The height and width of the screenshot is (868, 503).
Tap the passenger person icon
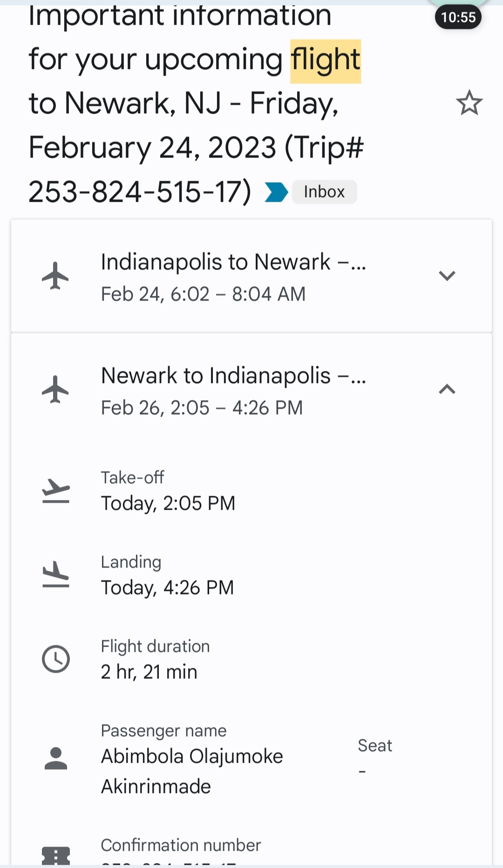click(x=56, y=758)
